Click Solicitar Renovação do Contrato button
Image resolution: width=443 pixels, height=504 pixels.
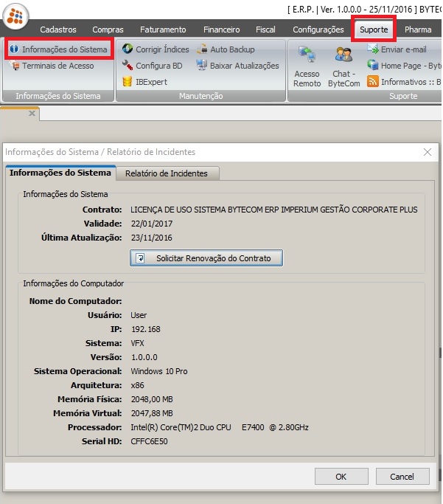(x=206, y=258)
